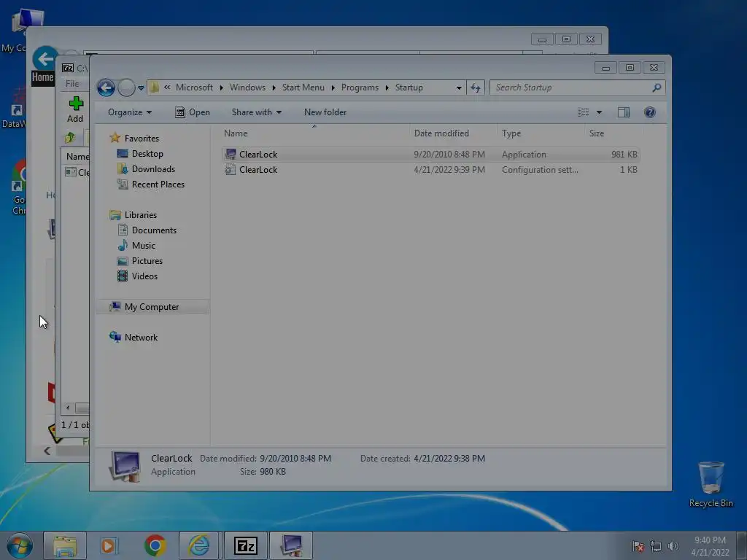Image resolution: width=747 pixels, height=560 pixels.
Task: Open Desktop in Favorites
Action: coord(147,154)
